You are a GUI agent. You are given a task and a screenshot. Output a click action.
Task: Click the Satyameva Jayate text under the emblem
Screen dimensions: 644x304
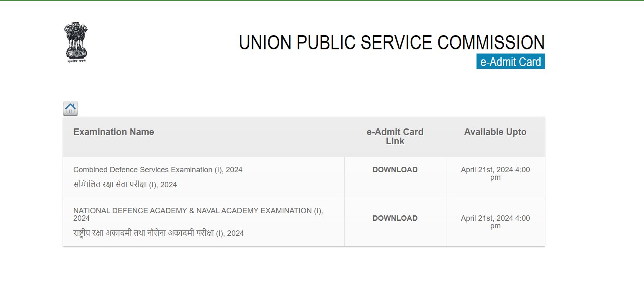coord(76,61)
